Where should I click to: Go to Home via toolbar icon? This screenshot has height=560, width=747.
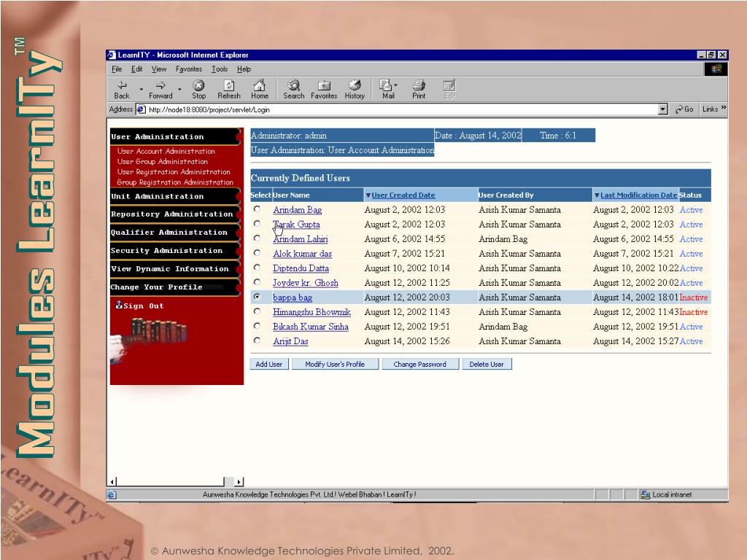259,85
